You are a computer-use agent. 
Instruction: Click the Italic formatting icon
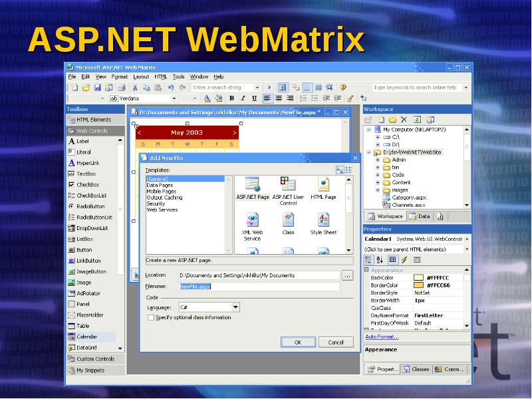(x=243, y=98)
